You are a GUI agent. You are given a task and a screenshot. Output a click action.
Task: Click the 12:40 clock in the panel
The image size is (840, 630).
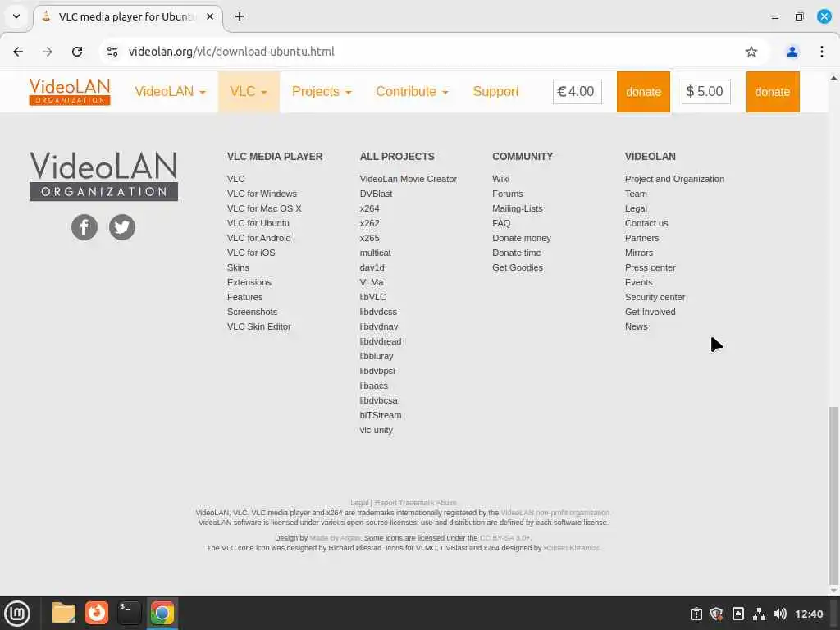click(x=809, y=614)
